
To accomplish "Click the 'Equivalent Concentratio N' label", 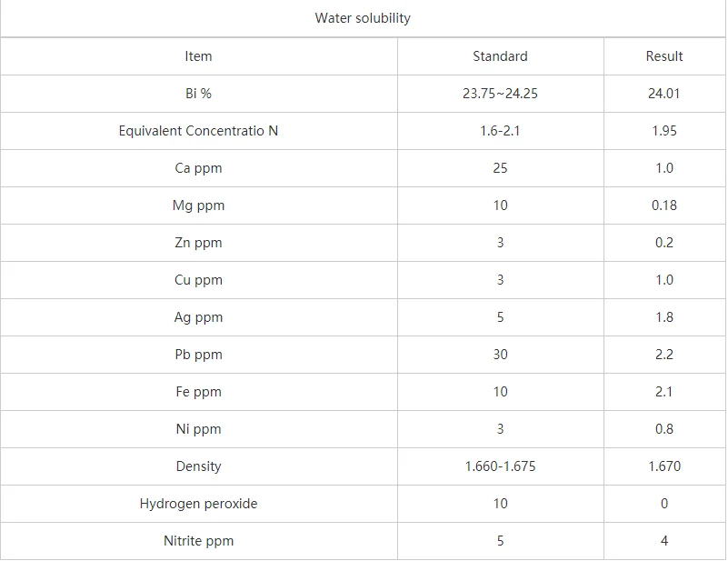I will click(198, 131).
